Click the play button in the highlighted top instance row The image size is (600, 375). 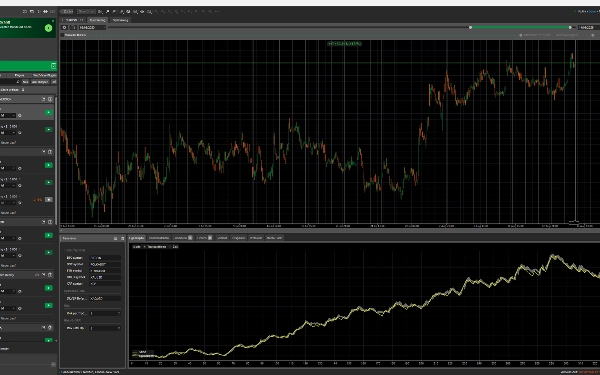(x=49, y=112)
